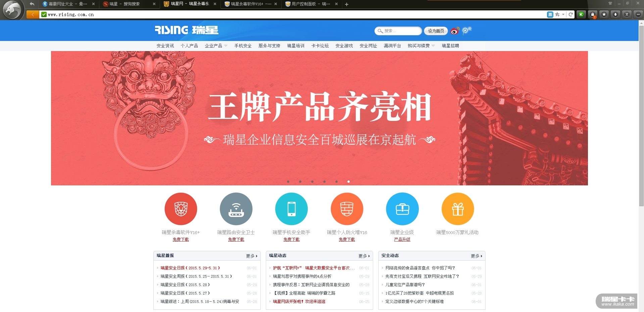Close the 瑞星杀毒软件V16+ tab
This screenshot has width=644, height=312.
coord(276,4)
